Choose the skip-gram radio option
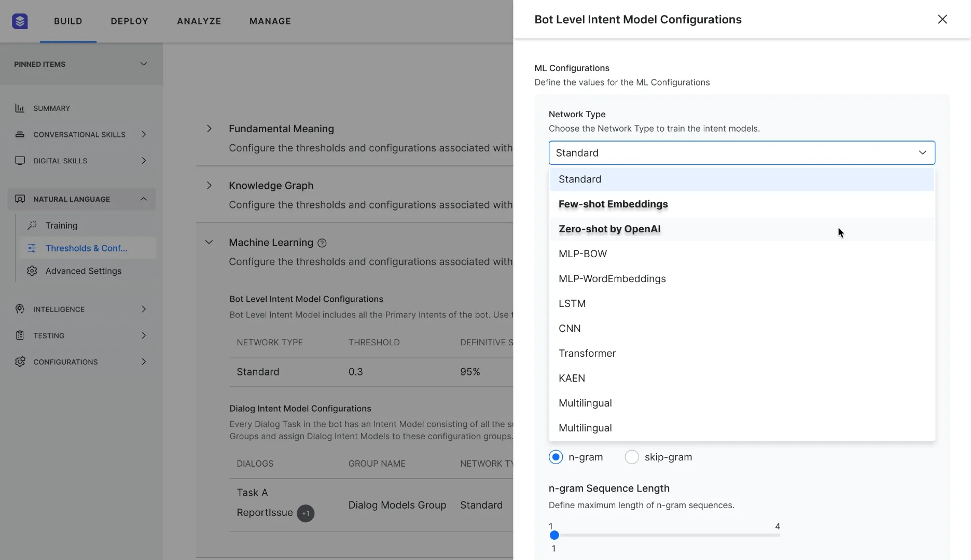This screenshot has height=560, width=971. 631,457
